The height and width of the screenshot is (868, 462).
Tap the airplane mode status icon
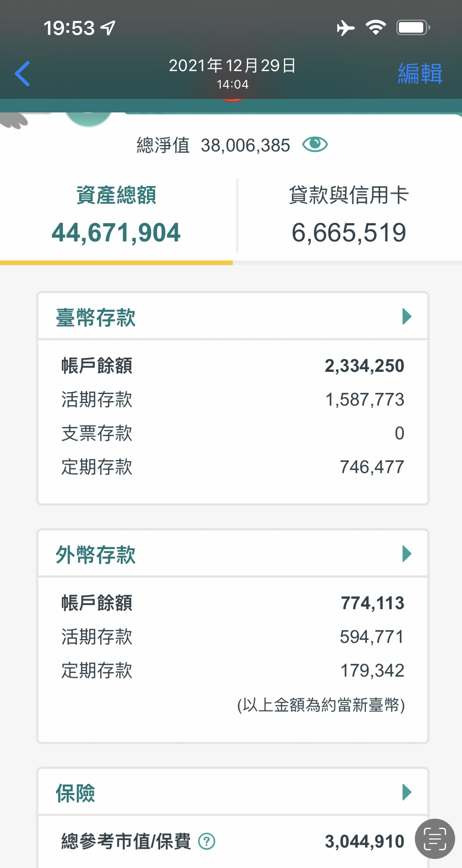(x=345, y=28)
